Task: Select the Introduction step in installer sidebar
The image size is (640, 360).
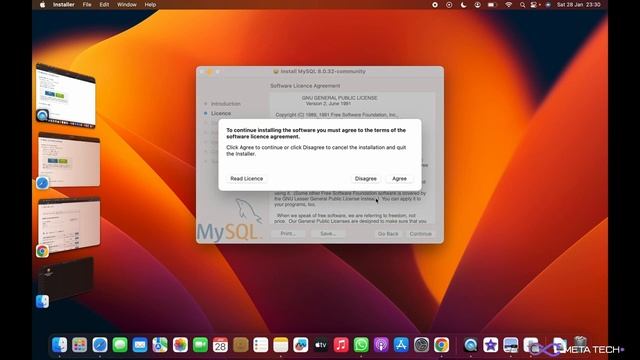Action: pos(226,104)
